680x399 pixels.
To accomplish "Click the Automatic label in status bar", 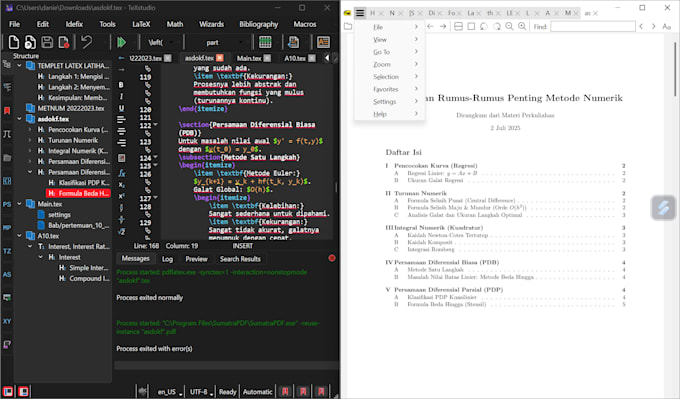I will tap(258, 392).
